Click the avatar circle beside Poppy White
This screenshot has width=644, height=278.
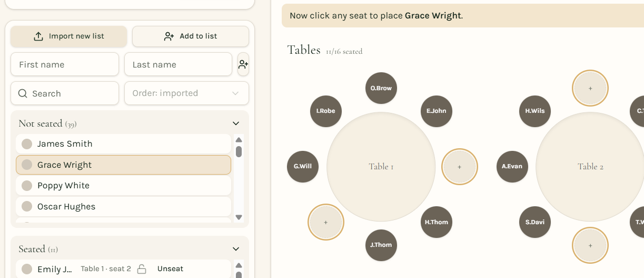click(x=27, y=186)
